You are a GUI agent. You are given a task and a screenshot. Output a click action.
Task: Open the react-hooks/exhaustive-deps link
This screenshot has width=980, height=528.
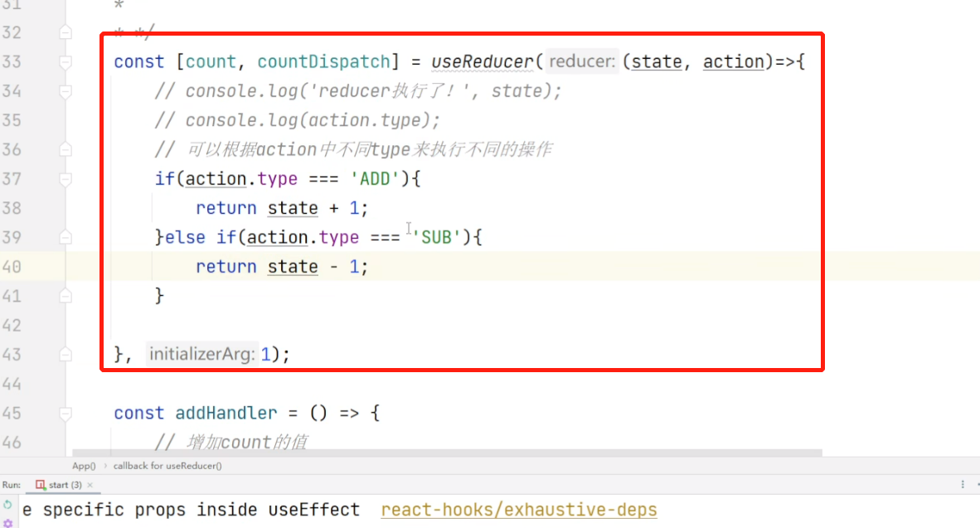point(519,509)
